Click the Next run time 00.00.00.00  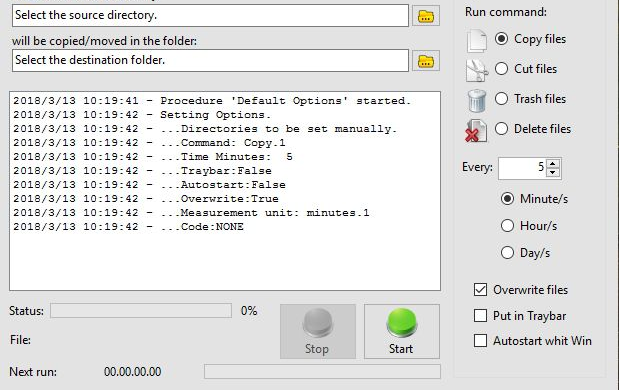[133, 372]
